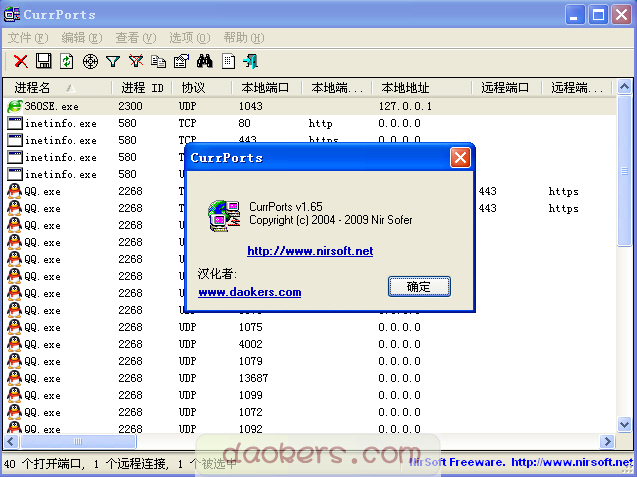Click the vertical scrollbar down arrow

[624, 425]
